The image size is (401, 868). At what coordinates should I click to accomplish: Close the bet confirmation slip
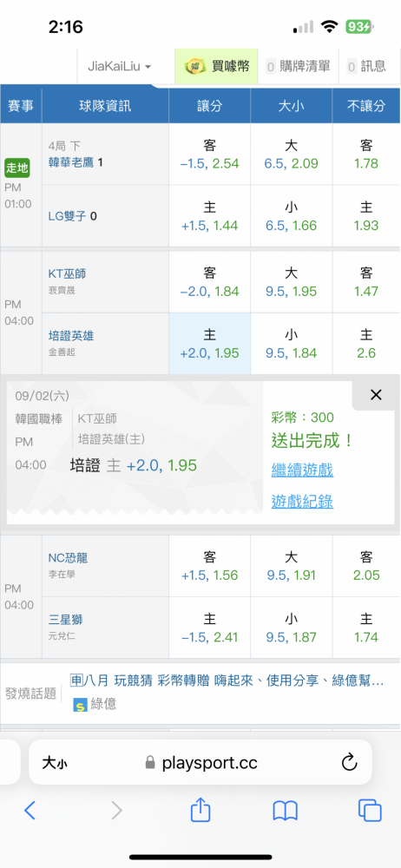point(376,395)
